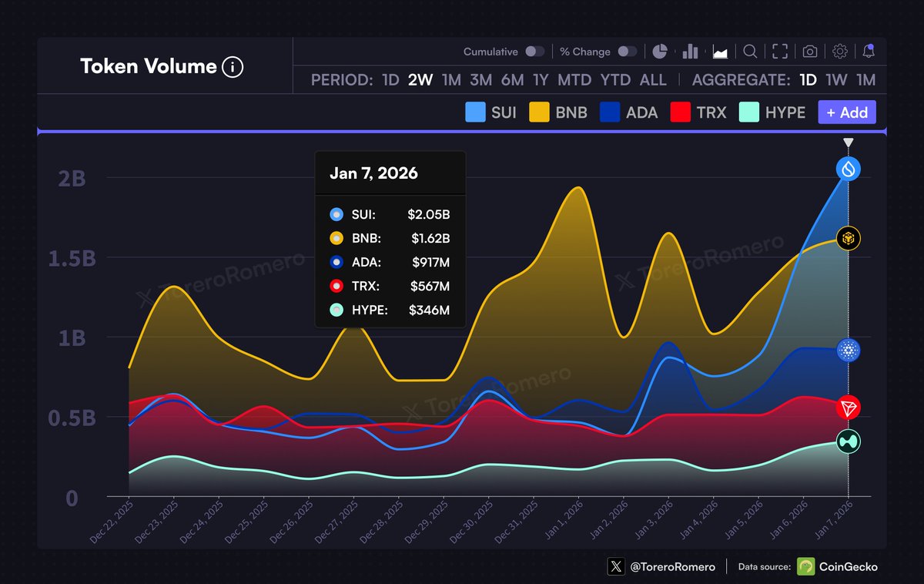924x584 pixels.
Task: Click the SUI token icon on the chart
Action: pyautogui.click(x=847, y=169)
